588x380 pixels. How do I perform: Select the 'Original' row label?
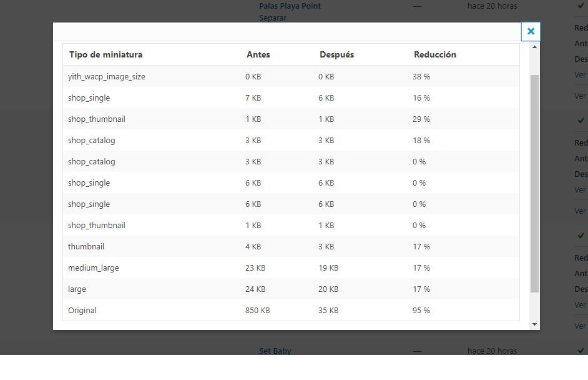pyautogui.click(x=82, y=311)
